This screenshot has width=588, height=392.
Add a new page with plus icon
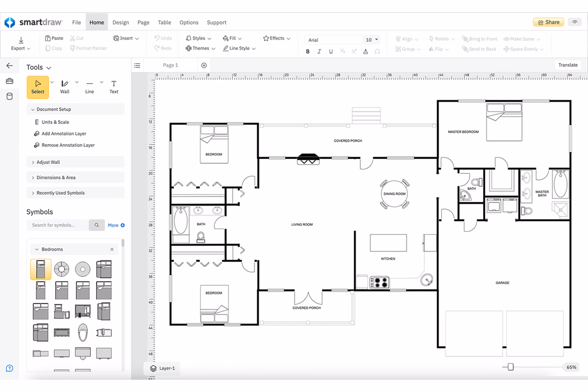point(204,65)
